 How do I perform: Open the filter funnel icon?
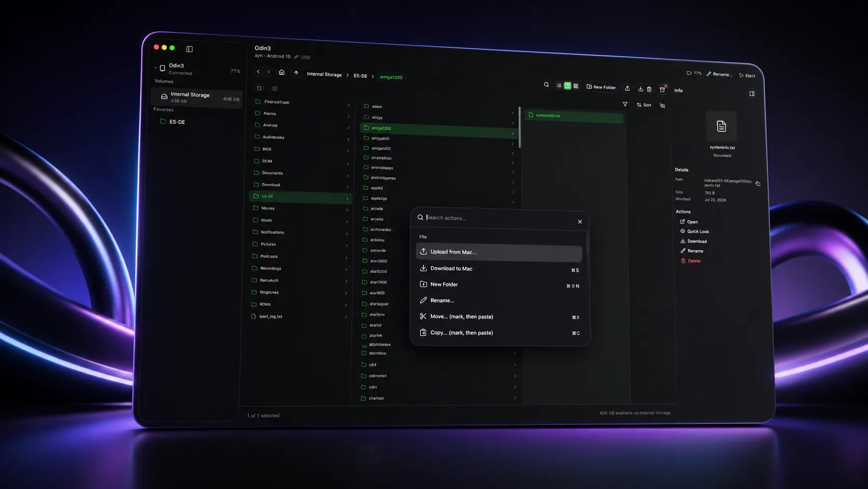[625, 104]
